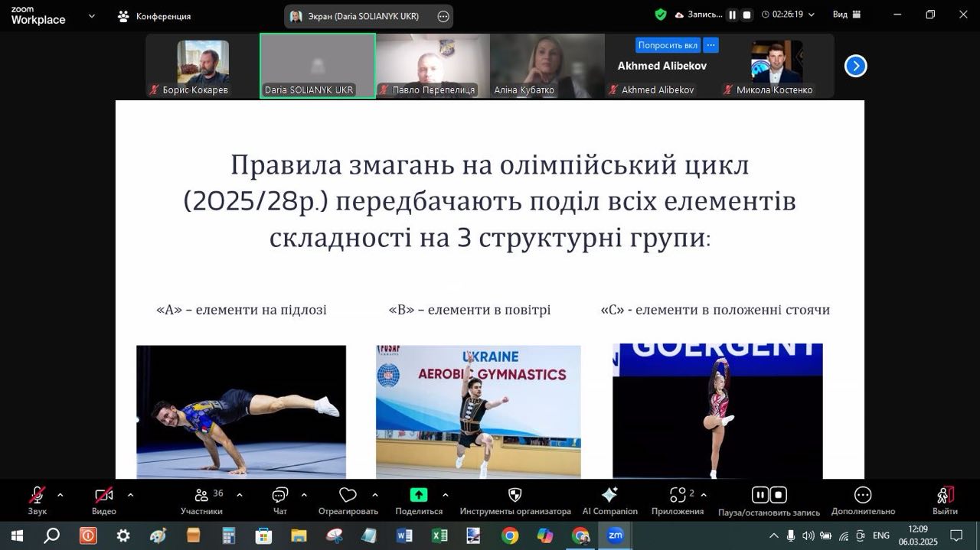This screenshot has height=550, width=980.
Task: Click the green encryption shield icon
Action: (x=661, y=15)
